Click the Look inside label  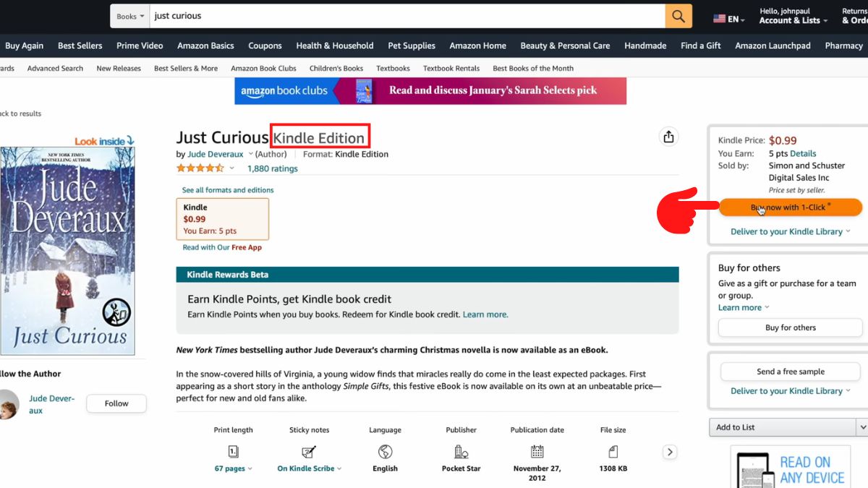[x=105, y=141]
